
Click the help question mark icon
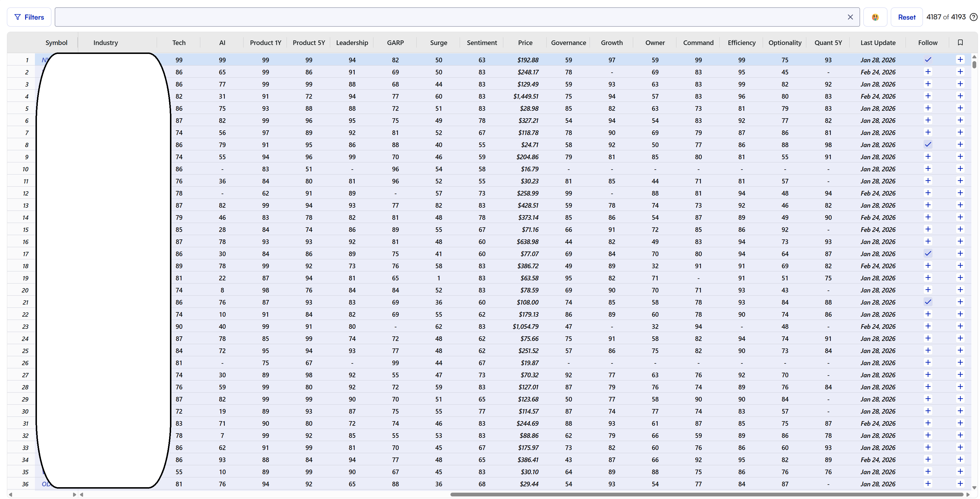(x=973, y=17)
